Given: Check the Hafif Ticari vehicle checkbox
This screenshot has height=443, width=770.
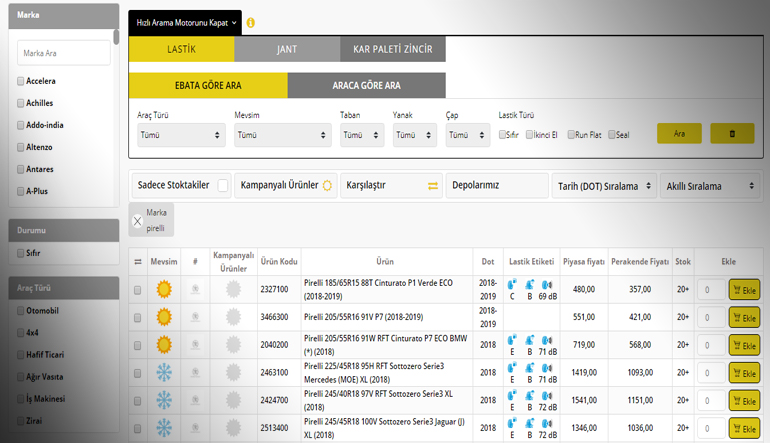Looking at the screenshot, I should click(21, 355).
